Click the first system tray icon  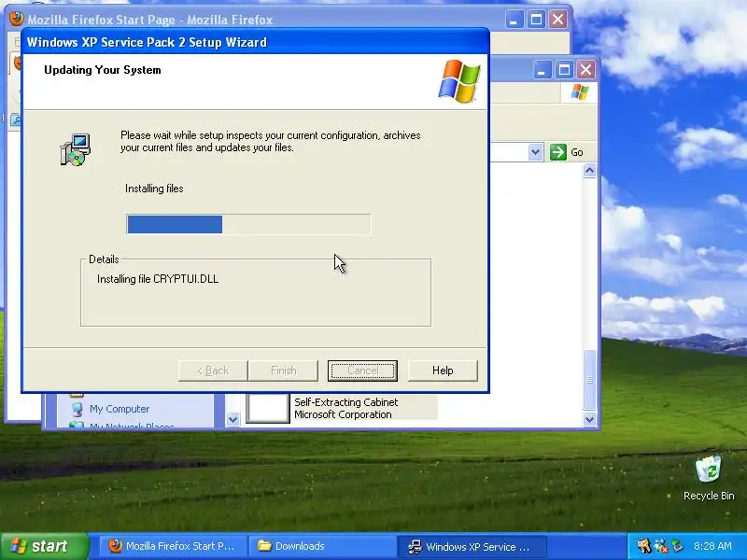643,546
